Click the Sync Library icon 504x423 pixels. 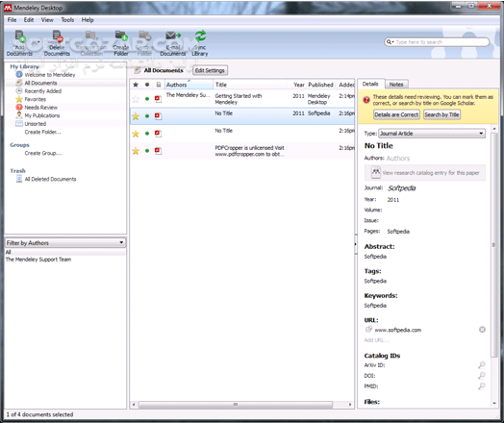point(200,36)
